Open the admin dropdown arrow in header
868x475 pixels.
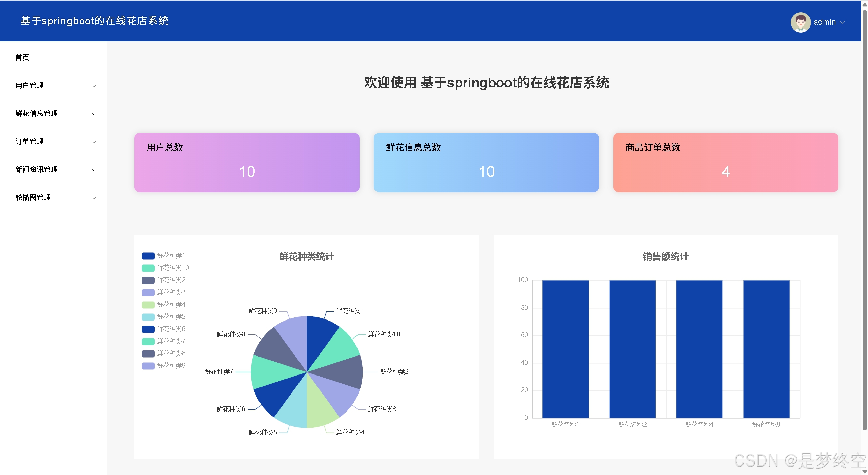(x=843, y=22)
